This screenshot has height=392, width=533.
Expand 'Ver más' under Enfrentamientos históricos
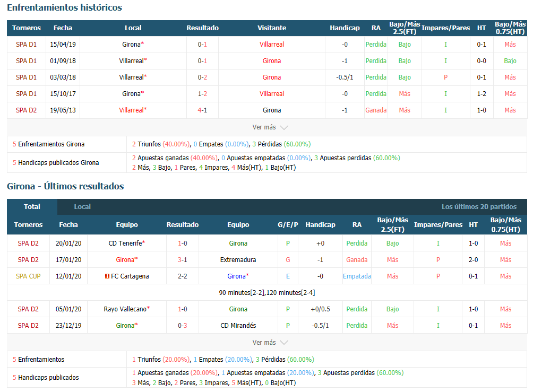click(x=270, y=127)
